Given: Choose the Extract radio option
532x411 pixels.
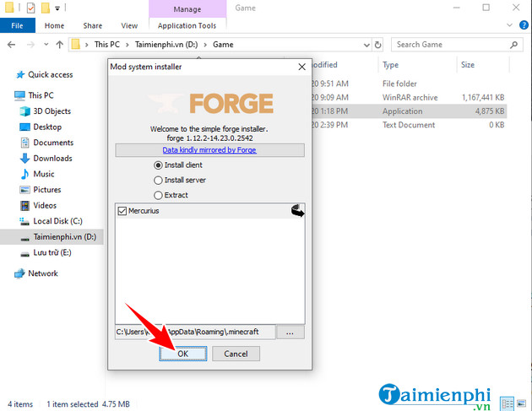Looking at the screenshot, I should pos(158,195).
